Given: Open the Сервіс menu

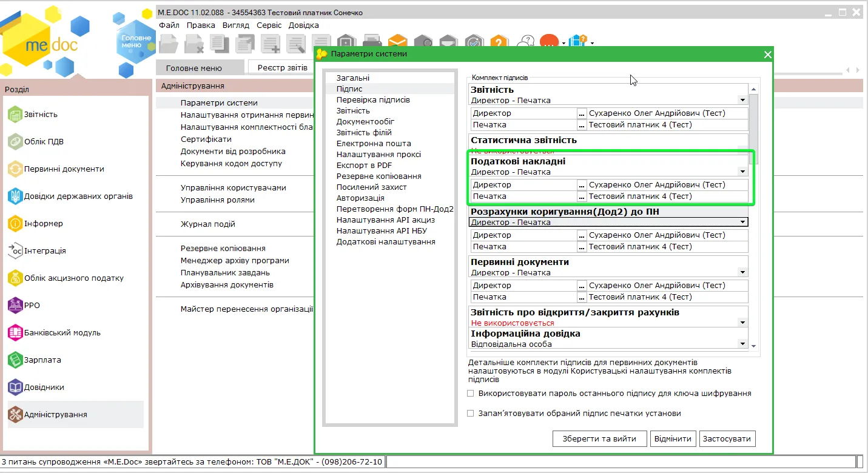Looking at the screenshot, I should point(269,25).
